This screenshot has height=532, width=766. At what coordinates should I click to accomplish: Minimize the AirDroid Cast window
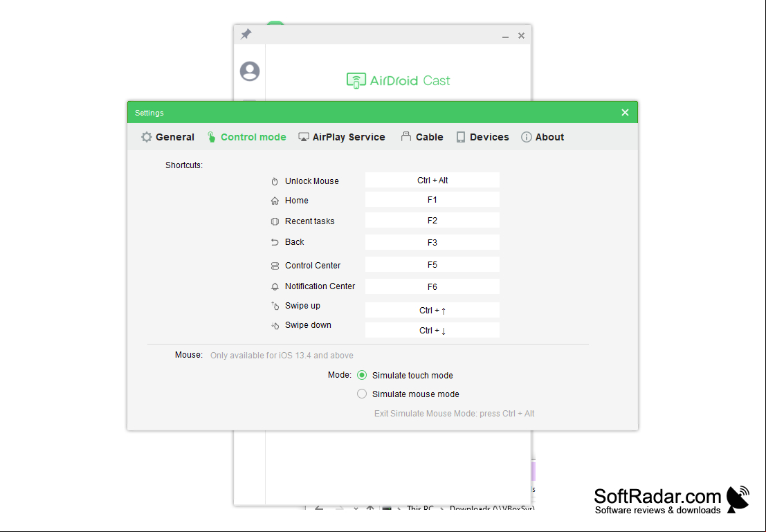pyautogui.click(x=505, y=36)
